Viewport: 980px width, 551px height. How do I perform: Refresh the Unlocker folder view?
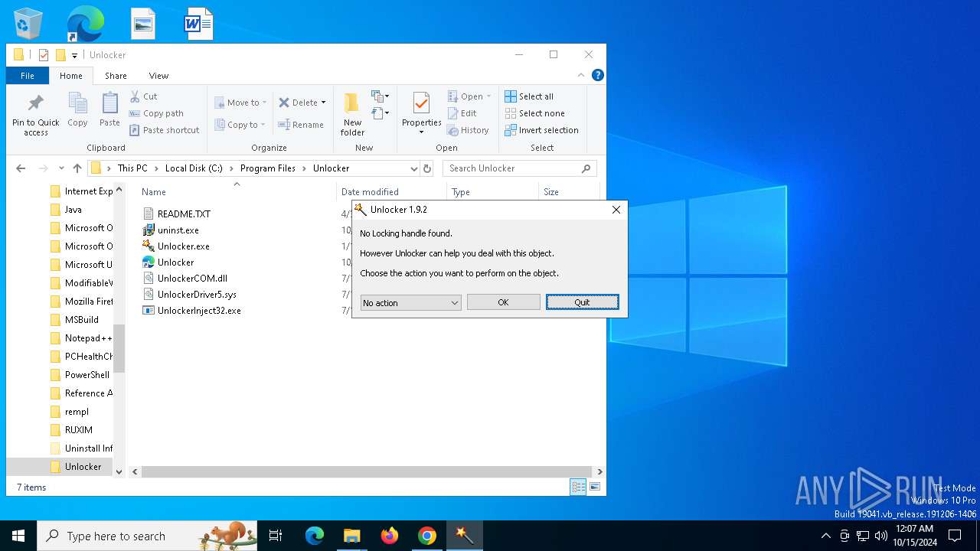[427, 168]
